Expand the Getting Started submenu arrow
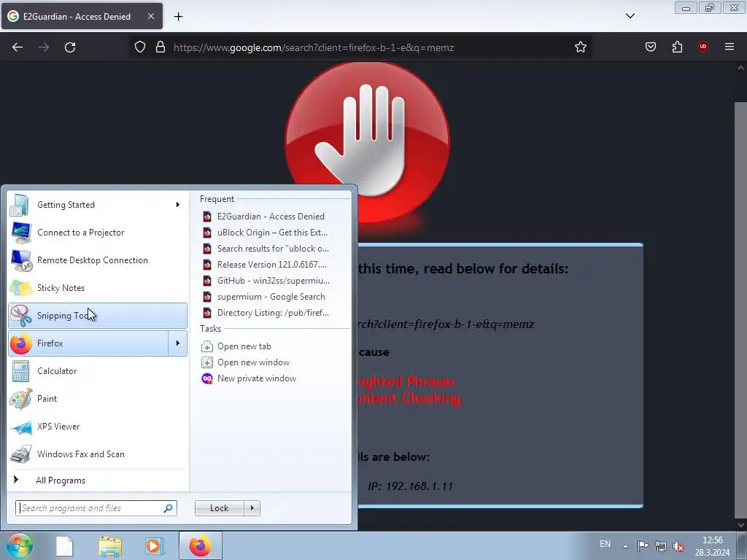Viewport: 747px width, 560px height. pos(178,205)
